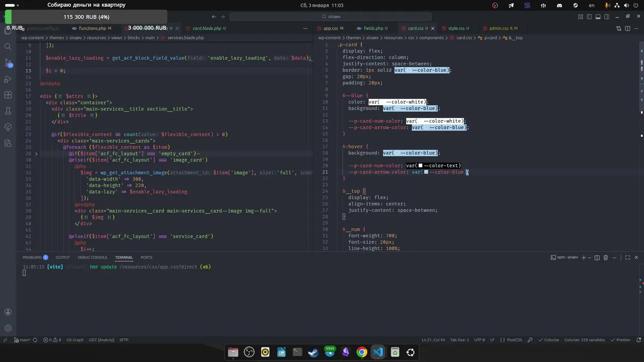Click SFTP in the status bar

coord(124,340)
